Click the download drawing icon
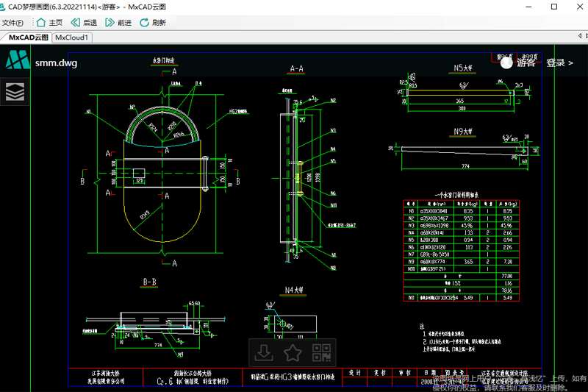Viewport: 588px width, 392px height. click(262, 352)
